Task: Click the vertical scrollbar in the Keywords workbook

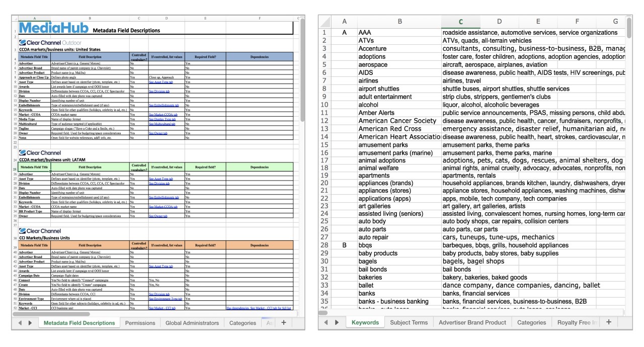Action: coord(629,28)
